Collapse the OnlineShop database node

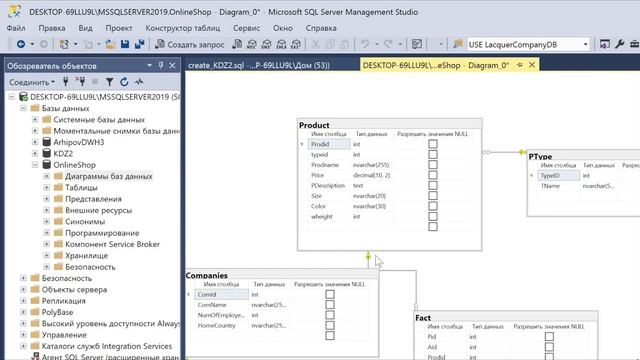pyautogui.click(x=35, y=165)
